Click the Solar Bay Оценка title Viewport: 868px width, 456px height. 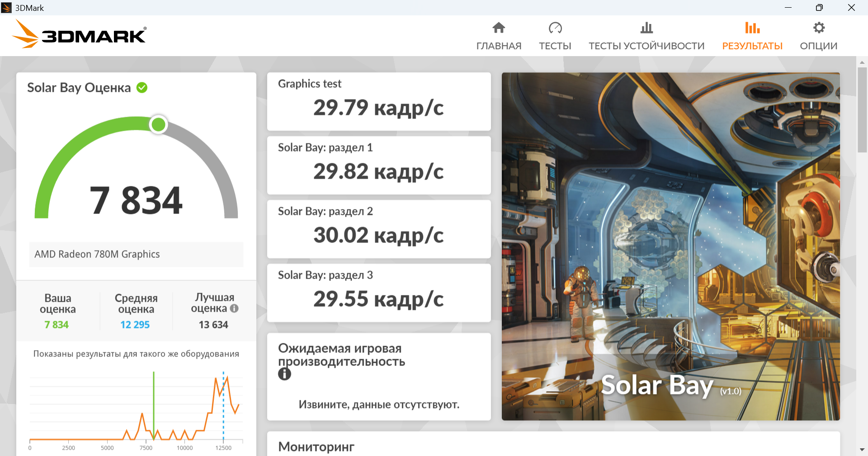[79, 87]
